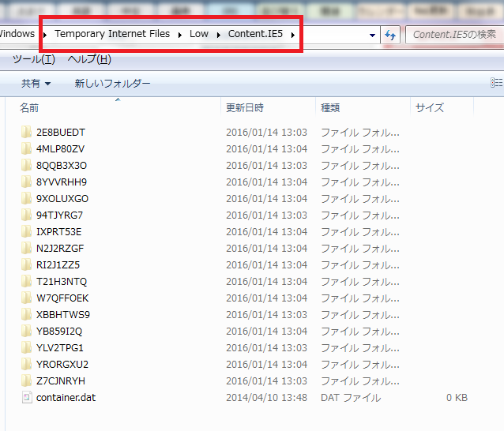This screenshot has width=504, height=431.
Task: Select the folder name YB859I2Q
Action: pos(59,332)
